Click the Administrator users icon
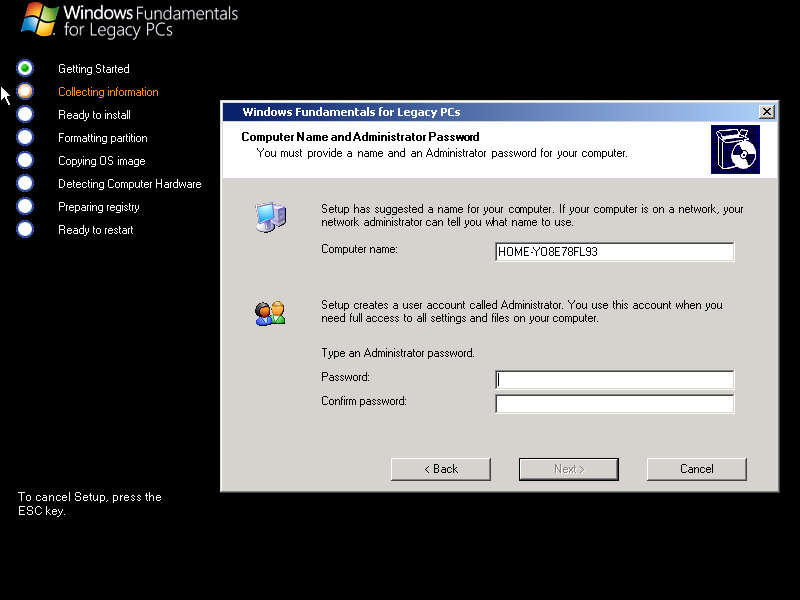 (x=270, y=313)
